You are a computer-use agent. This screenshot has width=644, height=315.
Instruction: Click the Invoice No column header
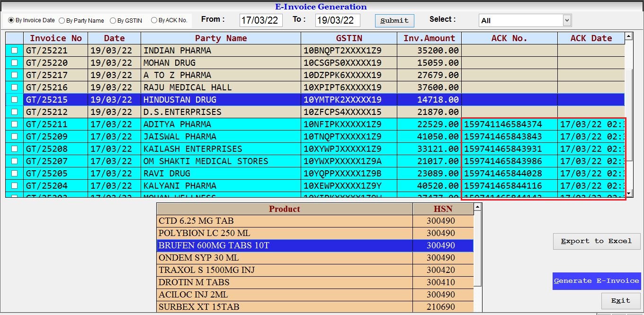56,38
